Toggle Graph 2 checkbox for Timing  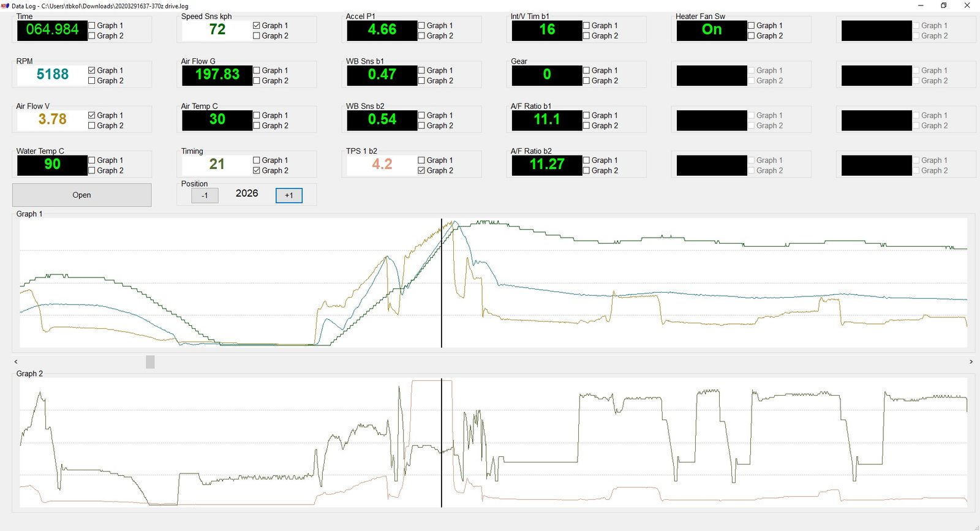[x=257, y=171]
